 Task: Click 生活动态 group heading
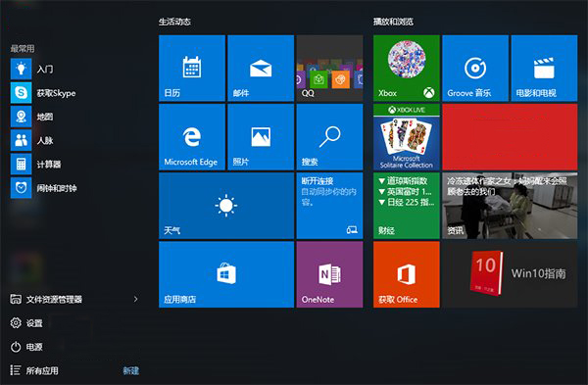coord(174,22)
